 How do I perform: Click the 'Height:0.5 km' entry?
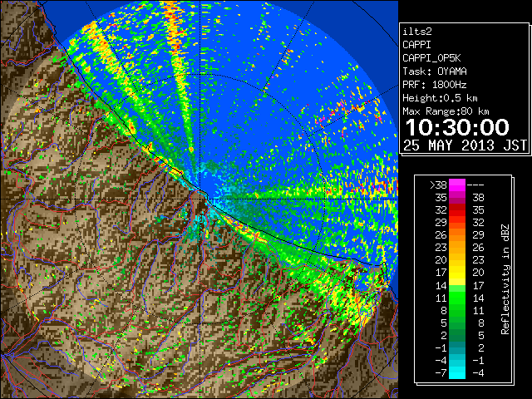click(x=440, y=98)
